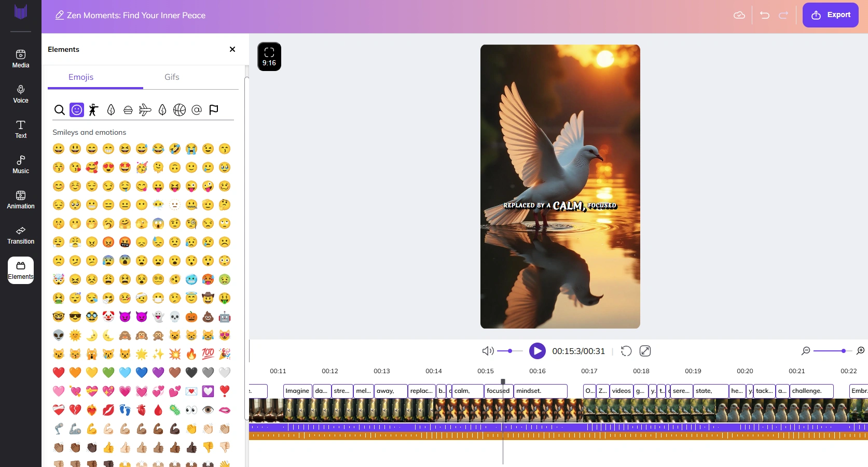This screenshot has width=868, height=467.
Task: Select the smileys emoji category icon
Action: coord(77,110)
